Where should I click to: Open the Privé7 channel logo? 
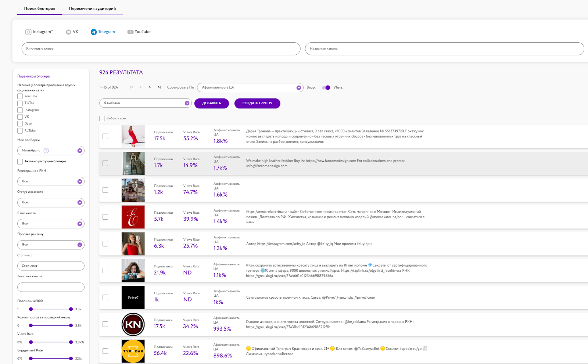click(133, 298)
